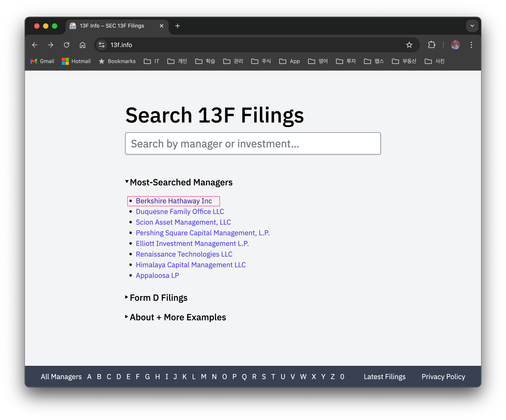Open the tab search dropdown arrow
This screenshot has height=420, width=506.
(472, 26)
